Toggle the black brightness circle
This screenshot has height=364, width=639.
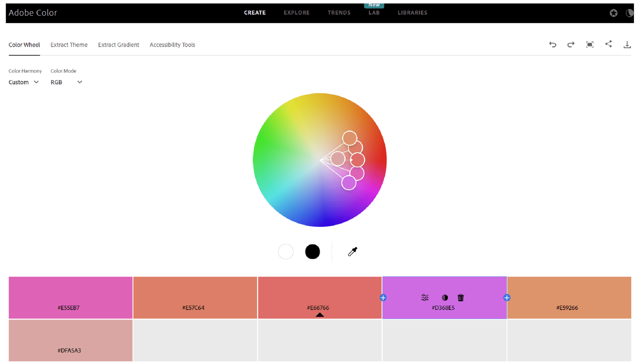pos(312,252)
